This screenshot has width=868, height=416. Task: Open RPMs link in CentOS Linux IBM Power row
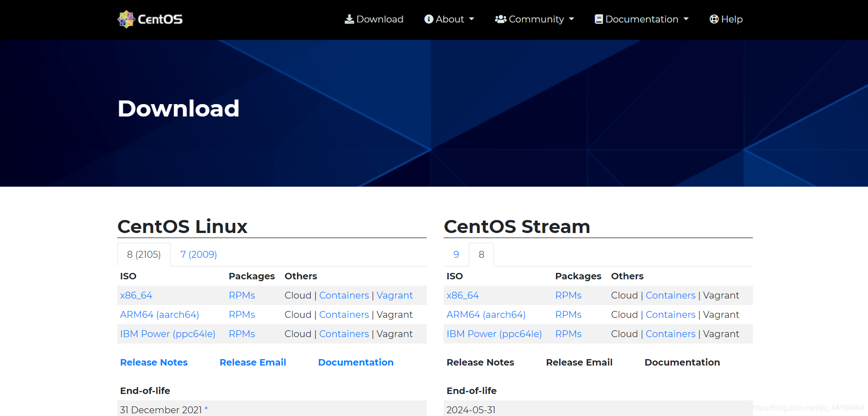[x=242, y=334]
